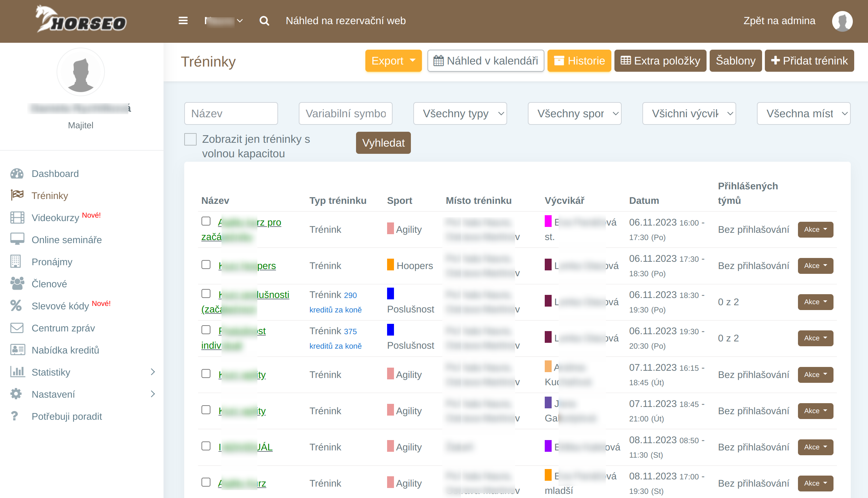Click the Slevové kódy percent icon
Image resolution: width=868 pixels, height=498 pixels.
point(16,306)
